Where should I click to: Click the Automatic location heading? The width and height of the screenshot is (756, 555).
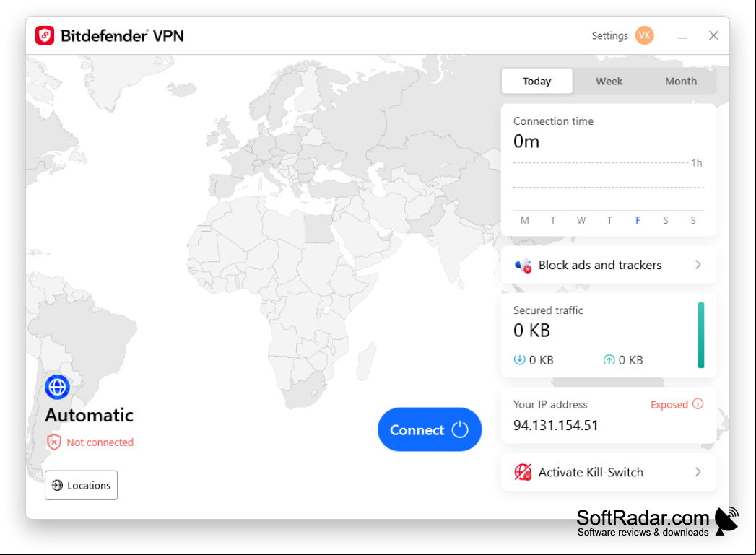(x=90, y=415)
